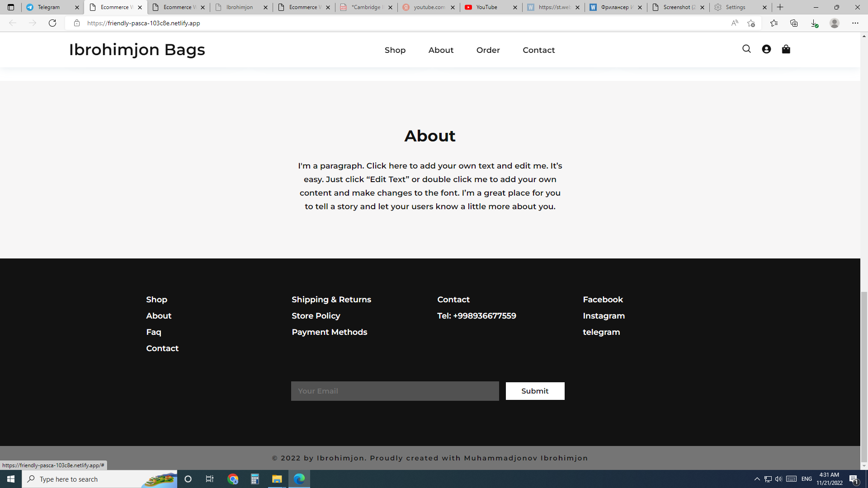Open Edge Settings and more menu
Screen dimensions: 868x488
click(x=855, y=23)
